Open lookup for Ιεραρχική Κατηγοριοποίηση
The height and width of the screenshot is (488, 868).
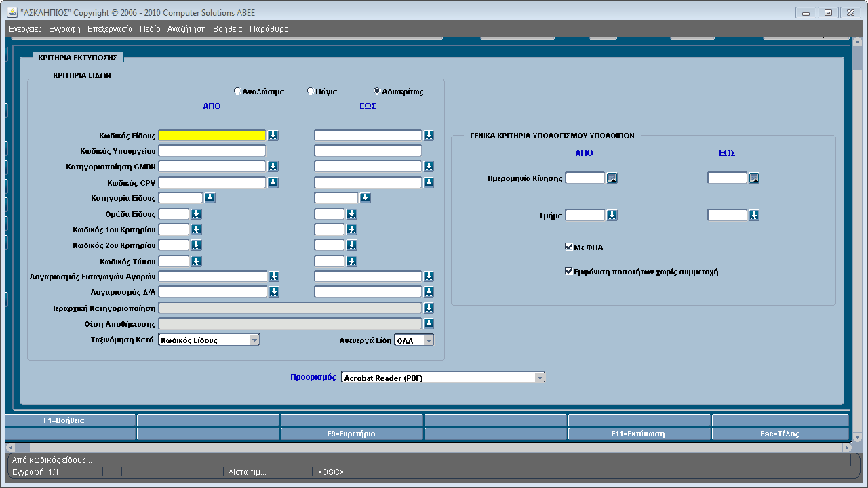tap(429, 308)
